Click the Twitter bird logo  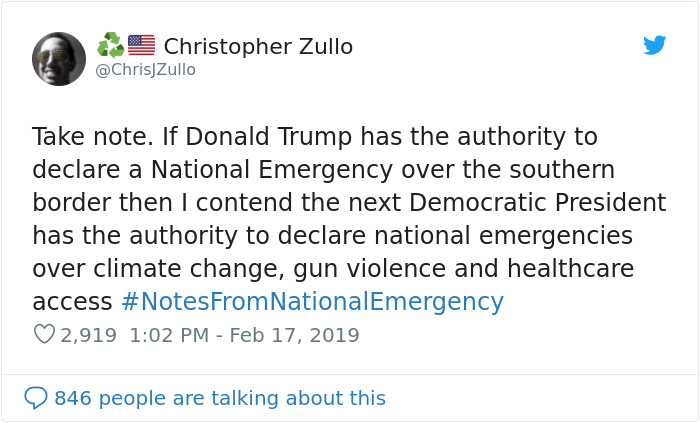(654, 45)
